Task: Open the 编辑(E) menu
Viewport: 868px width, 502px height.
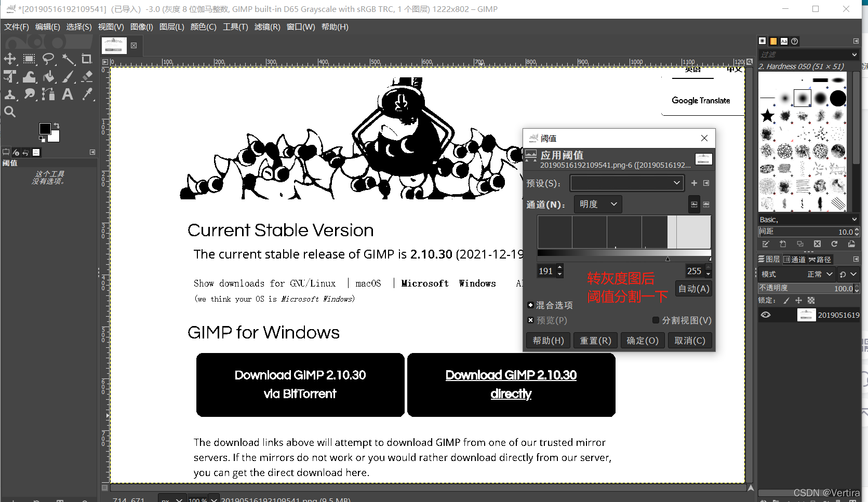Action: (48, 27)
